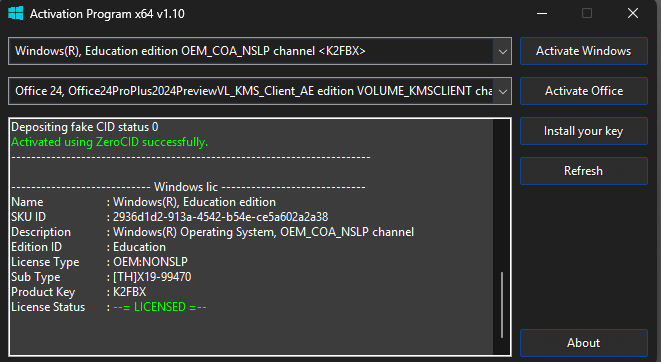Select the Office 24 ProPlus combo box

tap(260, 91)
